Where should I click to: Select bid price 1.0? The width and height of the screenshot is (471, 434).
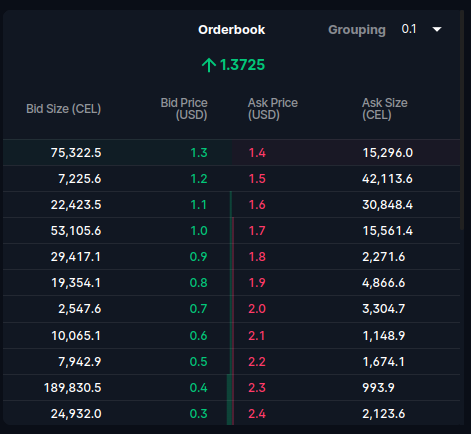click(x=199, y=231)
